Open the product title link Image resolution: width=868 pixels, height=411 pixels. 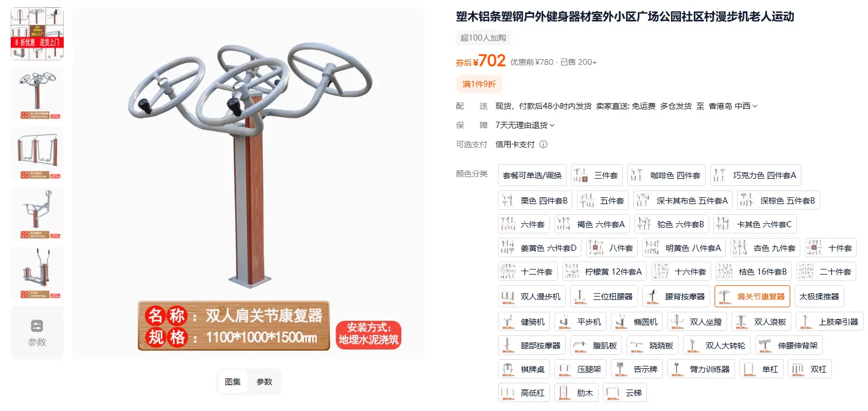pyautogui.click(x=625, y=17)
